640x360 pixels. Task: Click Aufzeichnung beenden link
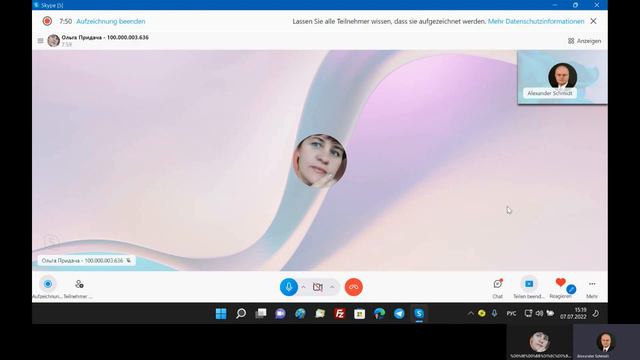(111, 21)
